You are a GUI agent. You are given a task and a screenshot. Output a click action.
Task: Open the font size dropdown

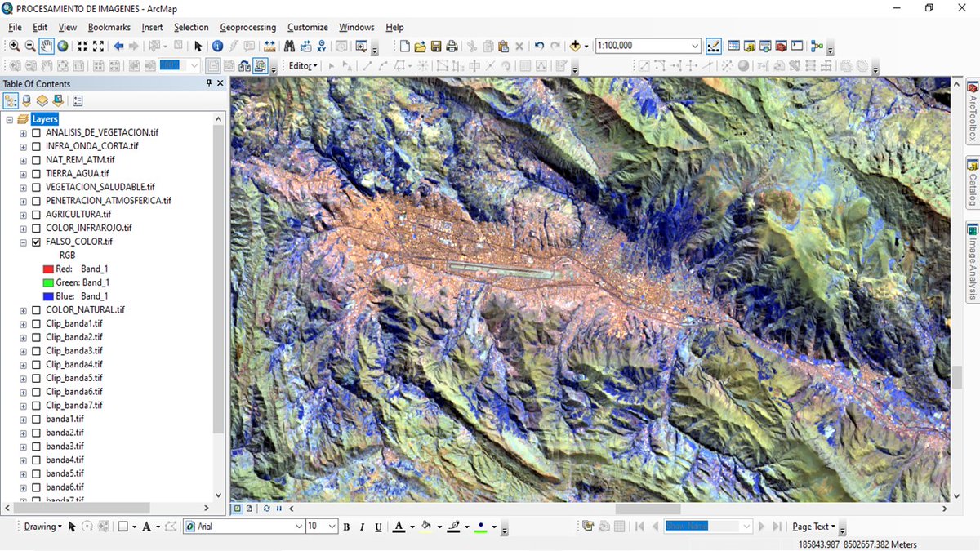point(332,527)
